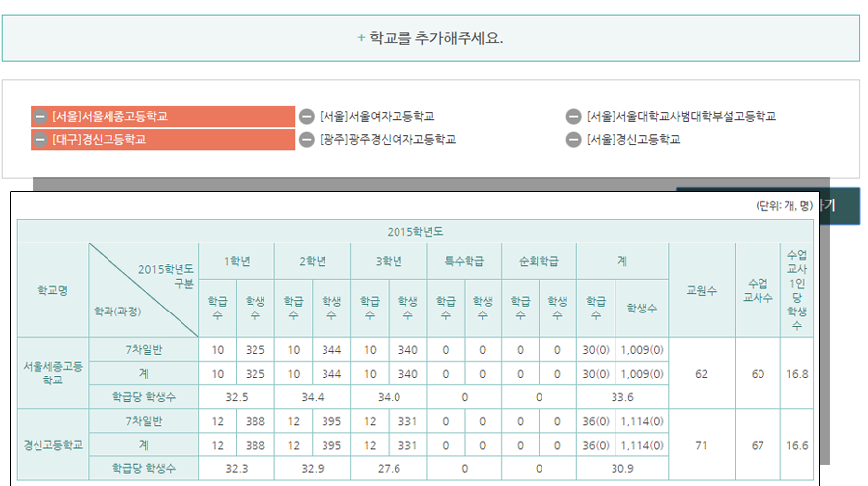Select [서울]서울여자고등학교 for comparison
868x486 pixels.
378,116
